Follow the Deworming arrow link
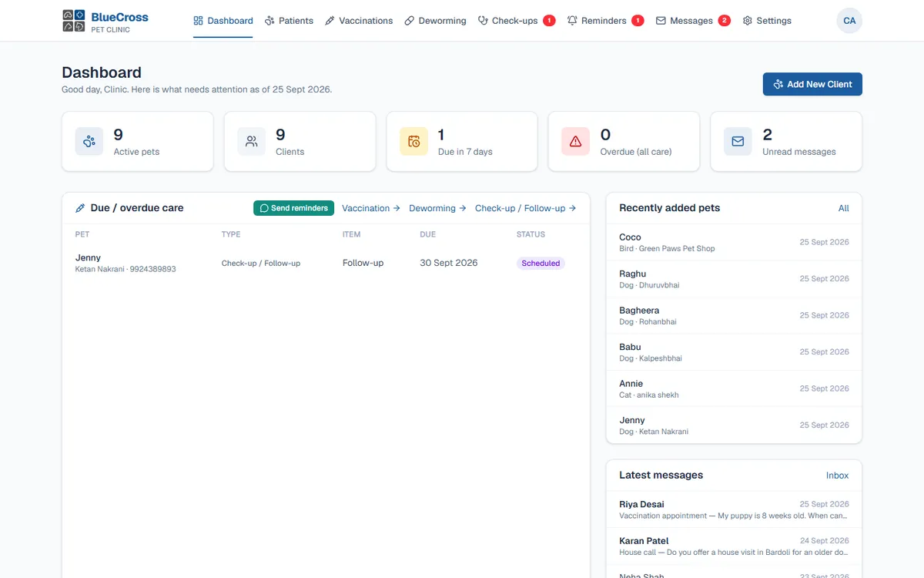Screen dimensions: 924x578 437,208
